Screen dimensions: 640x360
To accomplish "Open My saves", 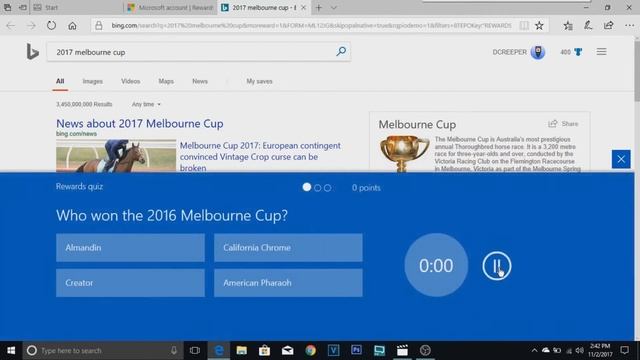I will [x=259, y=81].
